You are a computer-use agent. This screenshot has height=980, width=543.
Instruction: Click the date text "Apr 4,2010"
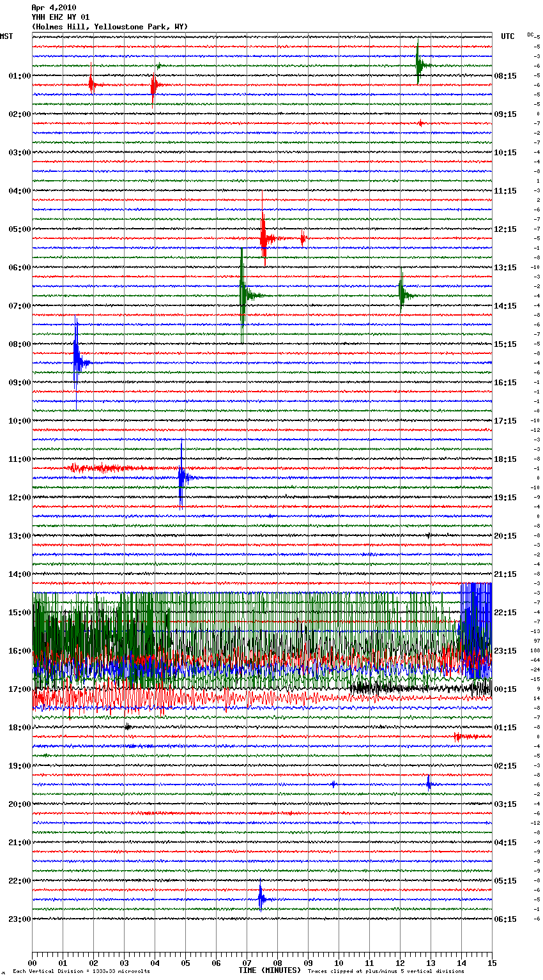click(54, 8)
